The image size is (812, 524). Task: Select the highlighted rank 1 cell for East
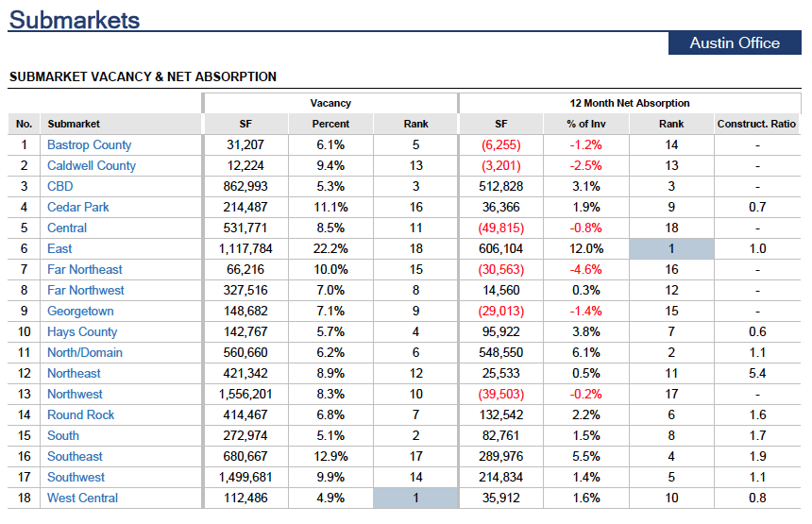(x=671, y=248)
